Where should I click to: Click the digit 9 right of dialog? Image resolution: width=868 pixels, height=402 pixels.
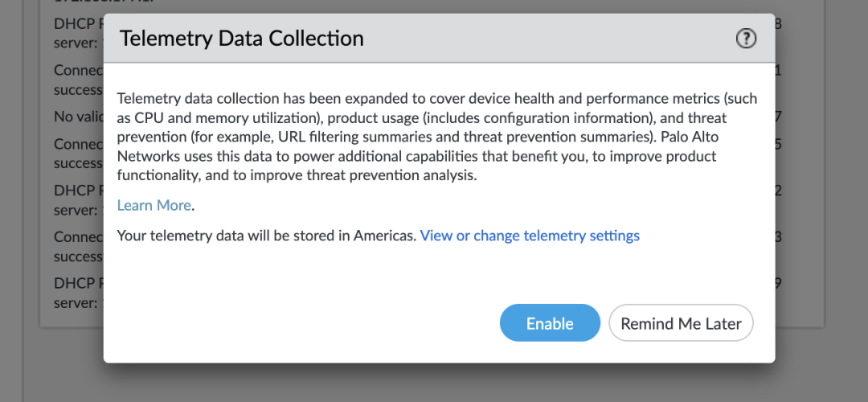[x=778, y=283]
